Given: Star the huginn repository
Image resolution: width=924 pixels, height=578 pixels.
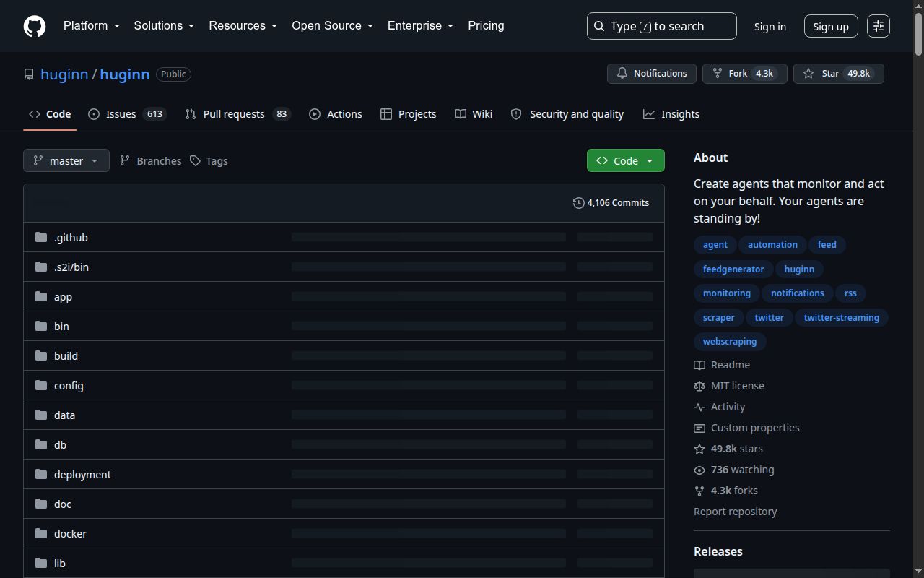Looking at the screenshot, I should (839, 74).
